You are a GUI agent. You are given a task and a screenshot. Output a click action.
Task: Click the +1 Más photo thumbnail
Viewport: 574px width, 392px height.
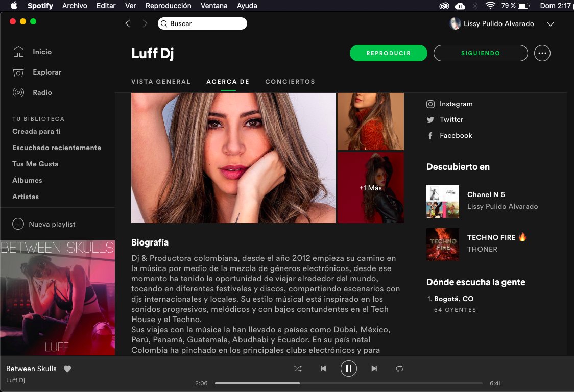(370, 188)
